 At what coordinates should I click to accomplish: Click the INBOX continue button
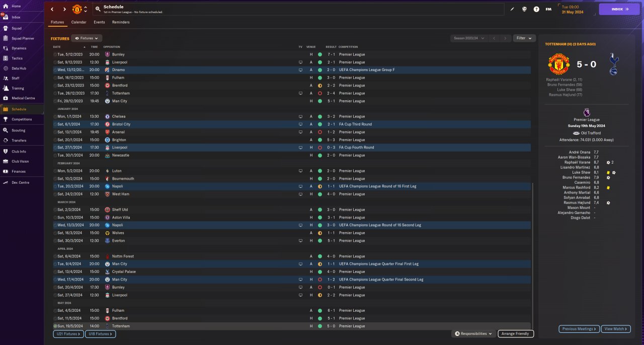619,9
